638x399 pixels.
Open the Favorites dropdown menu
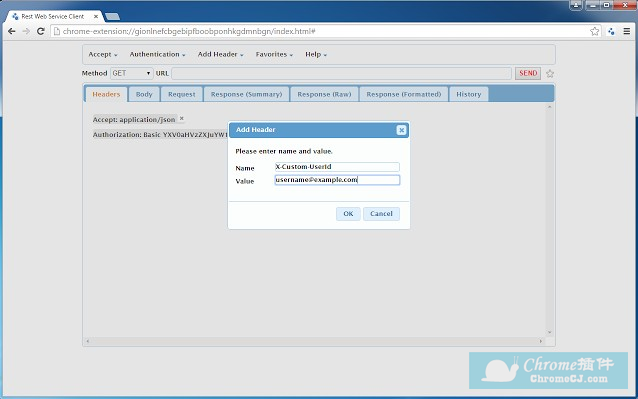(274, 55)
